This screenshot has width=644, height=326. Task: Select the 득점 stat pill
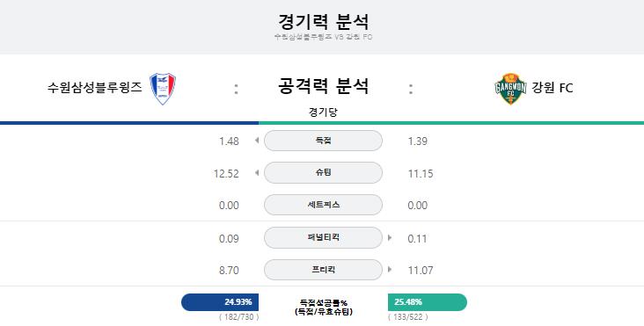pyautogui.click(x=323, y=141)
